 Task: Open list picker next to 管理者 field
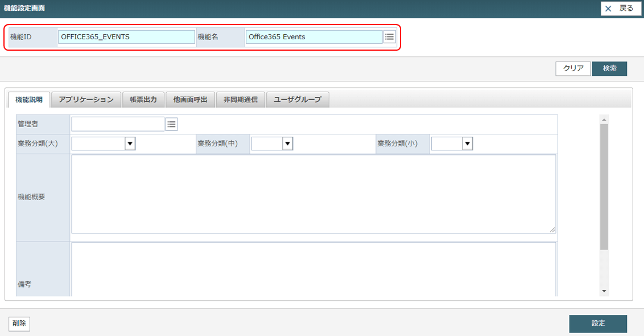click(x=172, y=124)
